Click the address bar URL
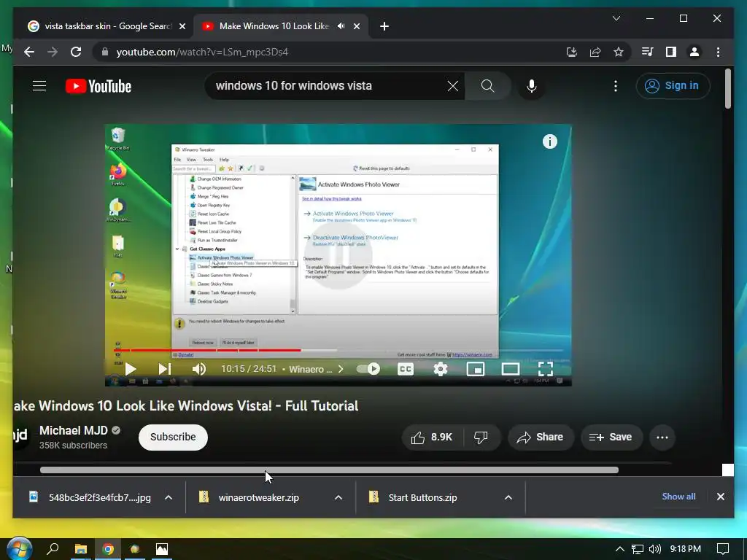This screenshot has width=747, height=560. pos(202,52)
